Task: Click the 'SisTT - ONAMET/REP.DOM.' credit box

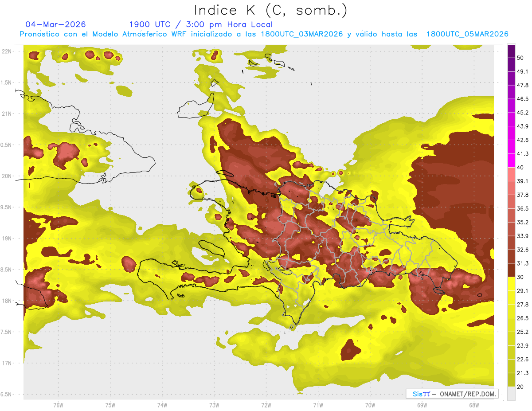Action: click(x=452, y=394)
